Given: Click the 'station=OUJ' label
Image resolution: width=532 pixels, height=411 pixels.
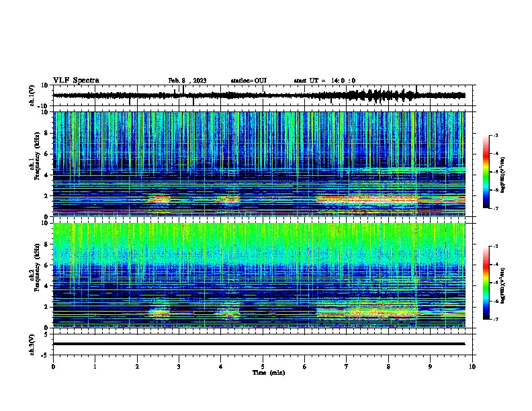Looking at the screenshot, I should coord(249,81).
